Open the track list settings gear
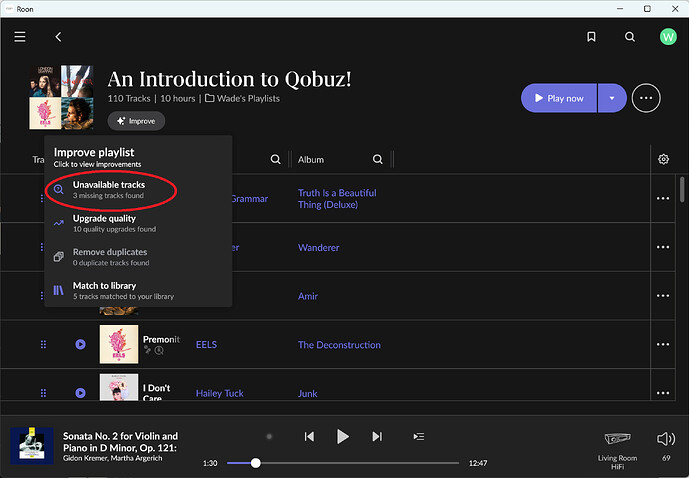This screenshot has height=478, width=689. point(664,159)
